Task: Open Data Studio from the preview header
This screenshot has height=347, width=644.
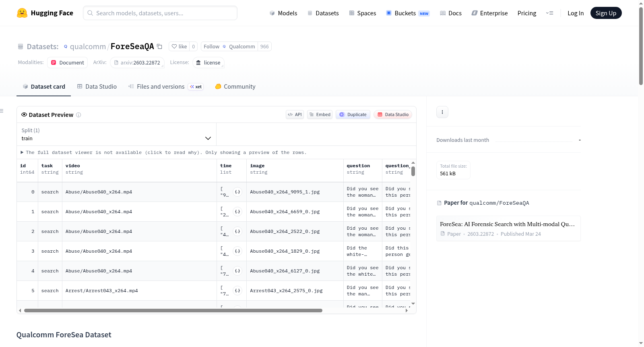Action: pyautogui.click(x=393, y=114)
